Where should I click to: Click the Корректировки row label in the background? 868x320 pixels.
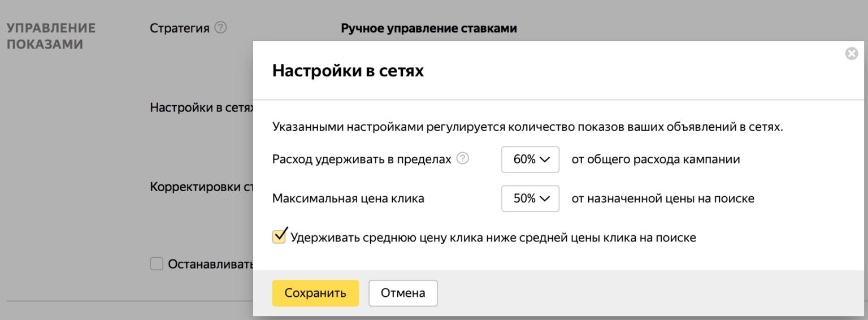201,187
